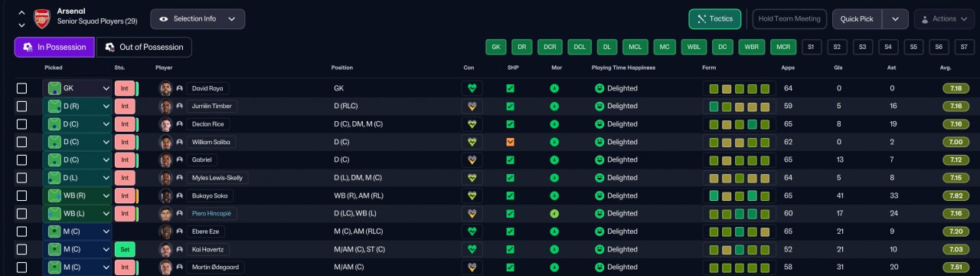This screenshot has width=980, height=276.
Task: Toggle orange SHP checkbox for William Saliba
Action: [510, 142]
